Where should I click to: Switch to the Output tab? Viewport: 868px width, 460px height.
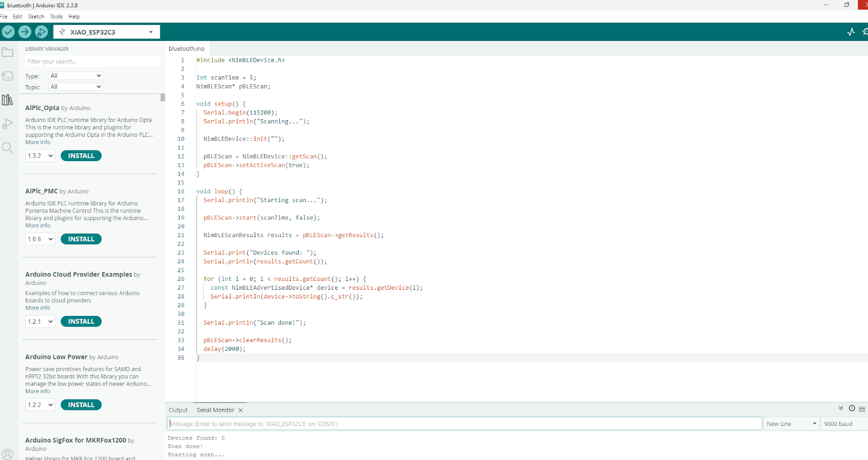[178, 410]
